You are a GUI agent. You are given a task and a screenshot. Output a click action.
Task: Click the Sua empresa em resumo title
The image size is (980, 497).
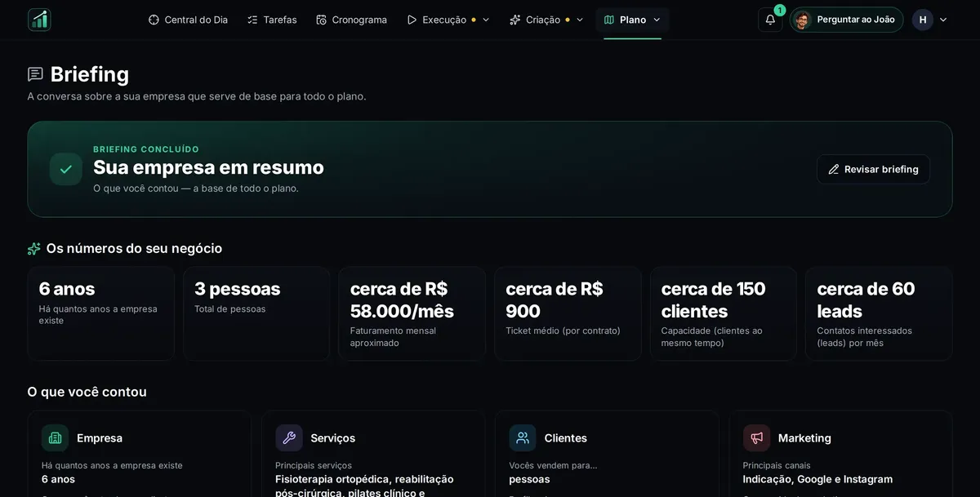point(208,167)
